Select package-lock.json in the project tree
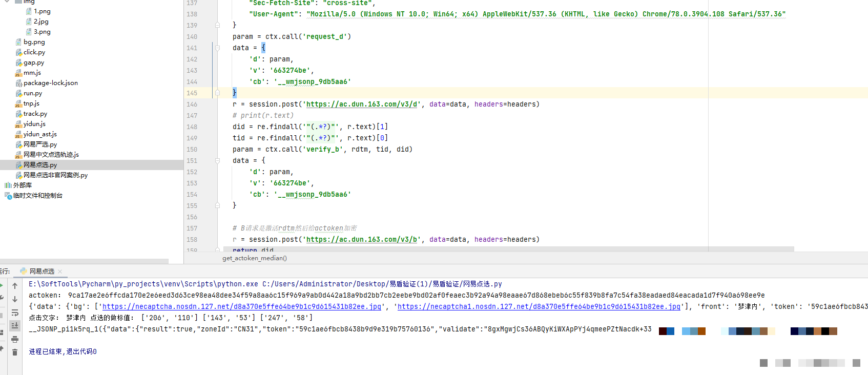This screenshot has height=375, width=868. (x=50, y=83)
